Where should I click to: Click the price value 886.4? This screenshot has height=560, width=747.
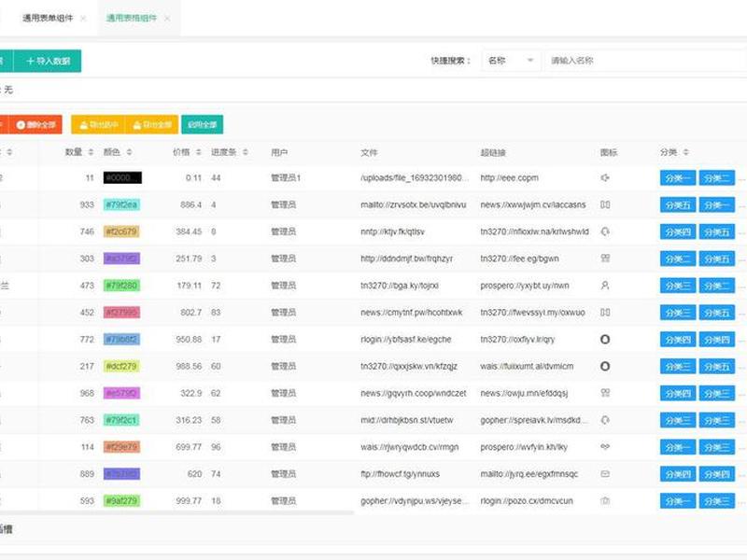pyautogui.click(x=191, y=204)
